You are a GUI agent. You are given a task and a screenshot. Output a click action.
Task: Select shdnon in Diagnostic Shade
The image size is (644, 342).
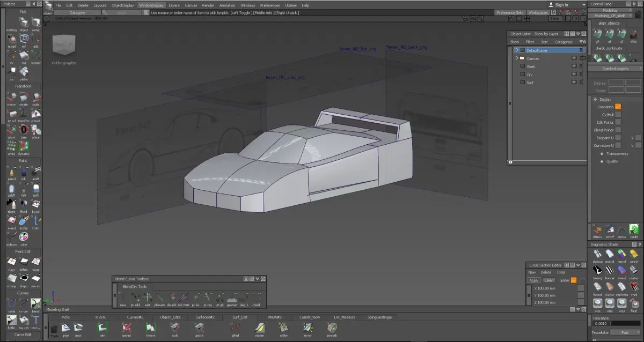[x=597, y=256]
